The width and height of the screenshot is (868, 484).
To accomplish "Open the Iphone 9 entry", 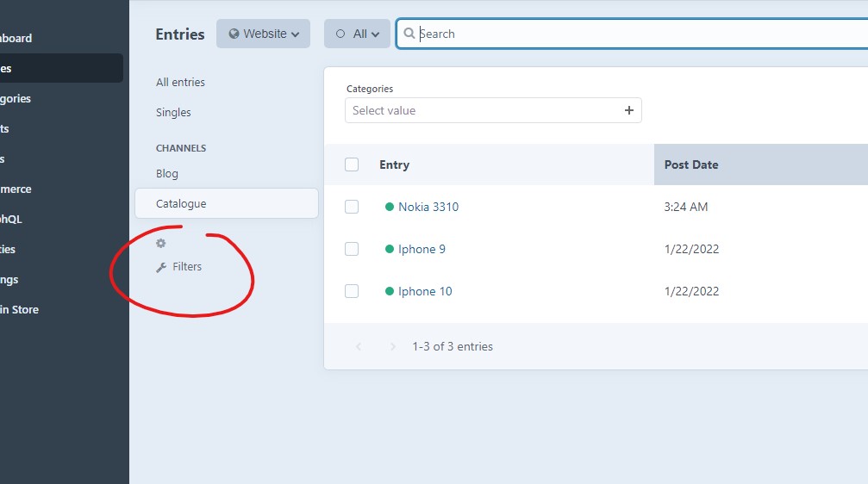I will click(422, 249).
